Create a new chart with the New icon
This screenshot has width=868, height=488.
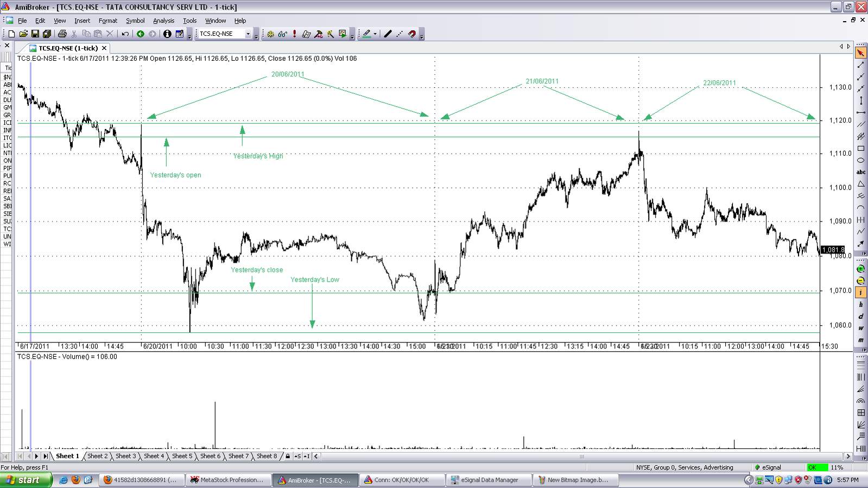click(x=11, y=34)
